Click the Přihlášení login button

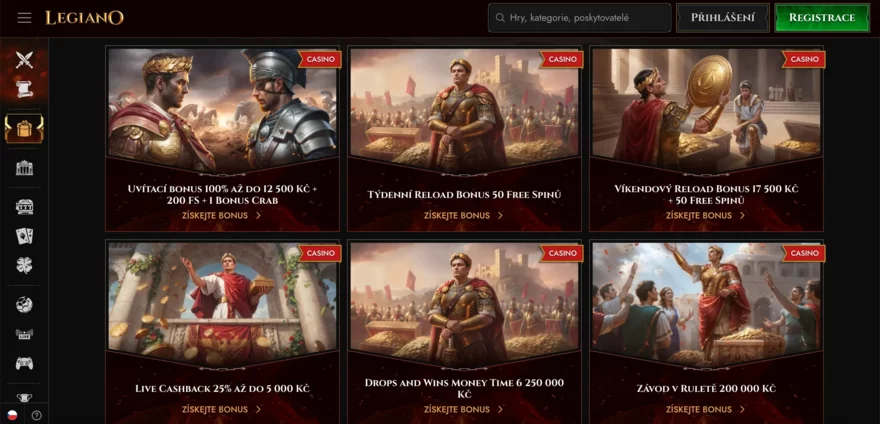point(722,18)
